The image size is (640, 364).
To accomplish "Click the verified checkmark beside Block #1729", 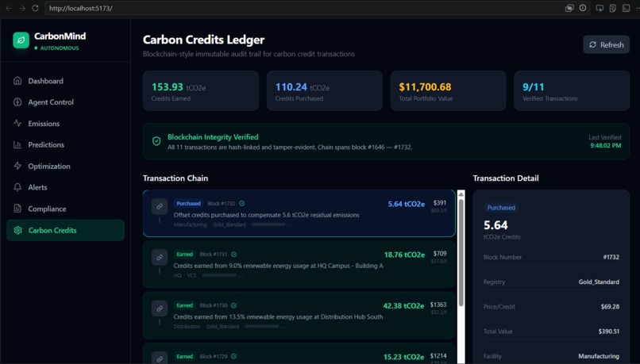I will pyautogui.click(x=234, y=356).
